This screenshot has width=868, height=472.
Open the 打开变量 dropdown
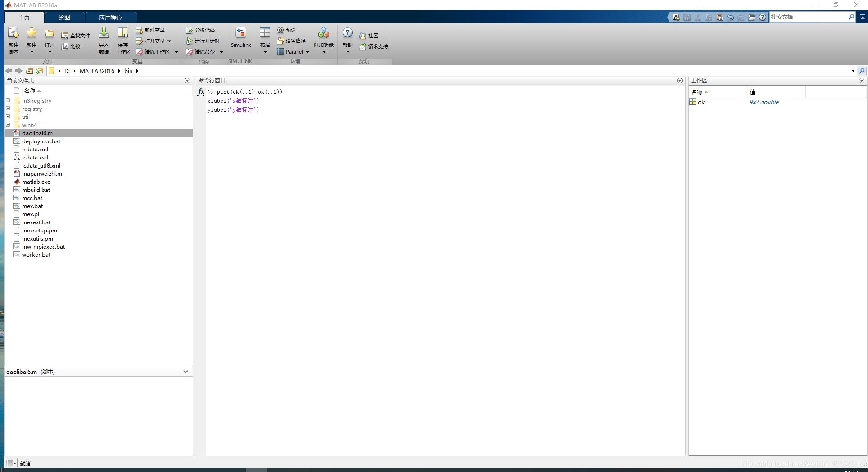pos(154,41)
